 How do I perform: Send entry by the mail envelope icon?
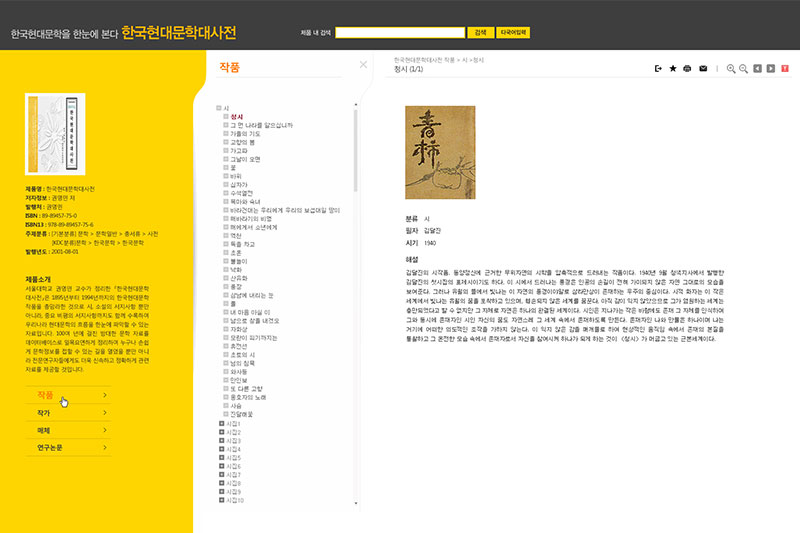[x=703, y=68]
